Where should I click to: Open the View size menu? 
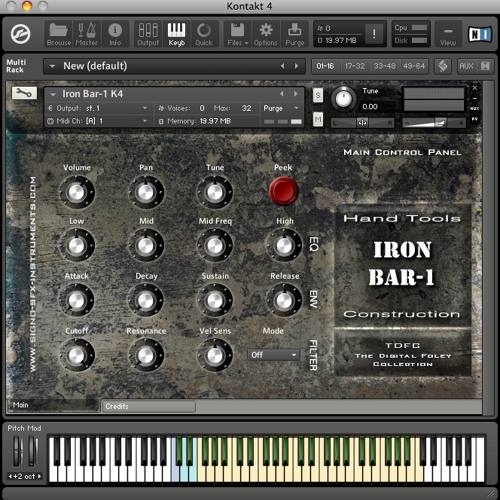[448, 34]
